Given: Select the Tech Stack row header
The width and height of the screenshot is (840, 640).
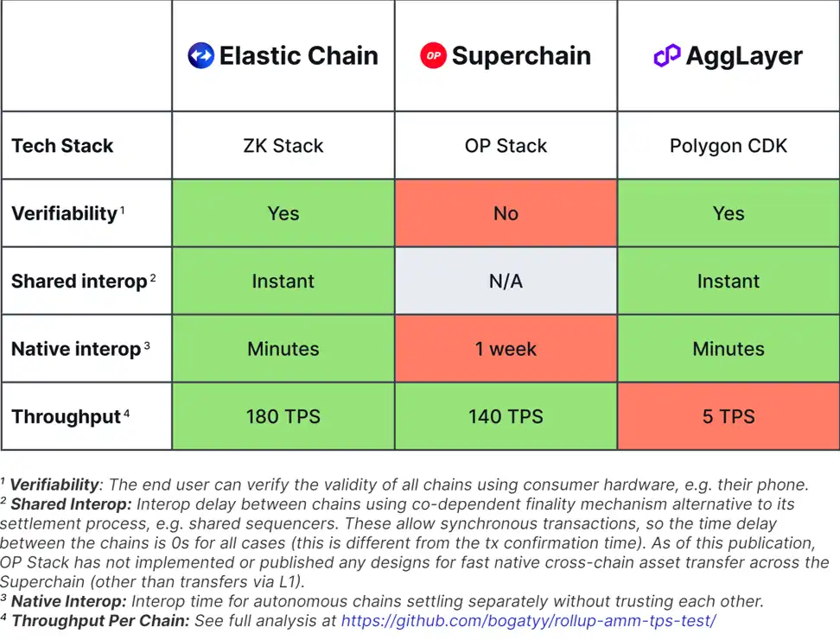Looking at the screenshot, I should pyautogui.click(x=62, y=145).
